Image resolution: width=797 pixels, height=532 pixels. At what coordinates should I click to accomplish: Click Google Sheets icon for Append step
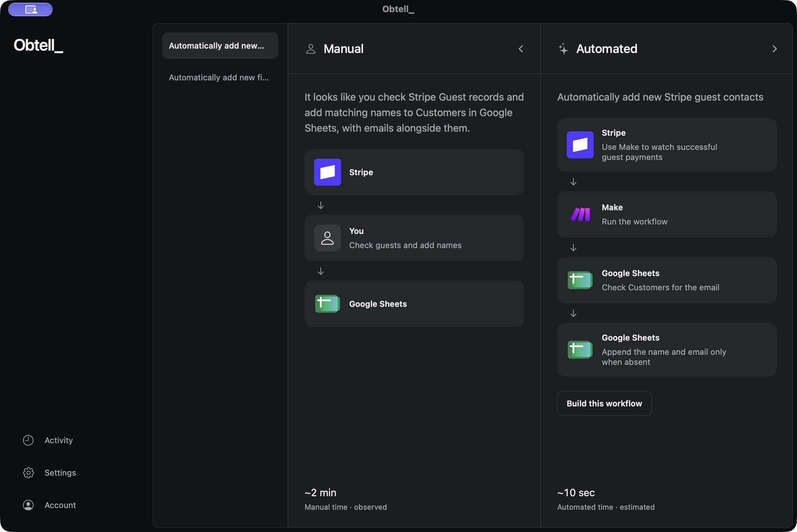(580, 349)
